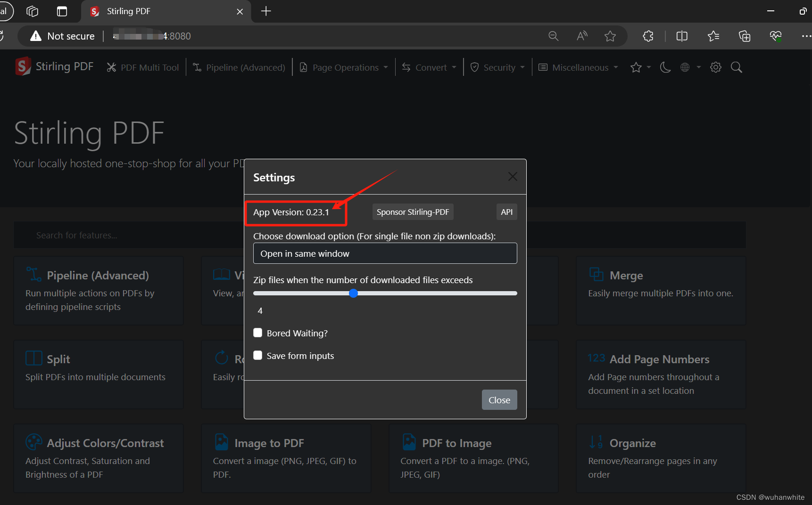The height and width of the screenshot is (505, 812).
Task: Open the Adjust Colors/Contrast card title
Action: tap(105, 443)
